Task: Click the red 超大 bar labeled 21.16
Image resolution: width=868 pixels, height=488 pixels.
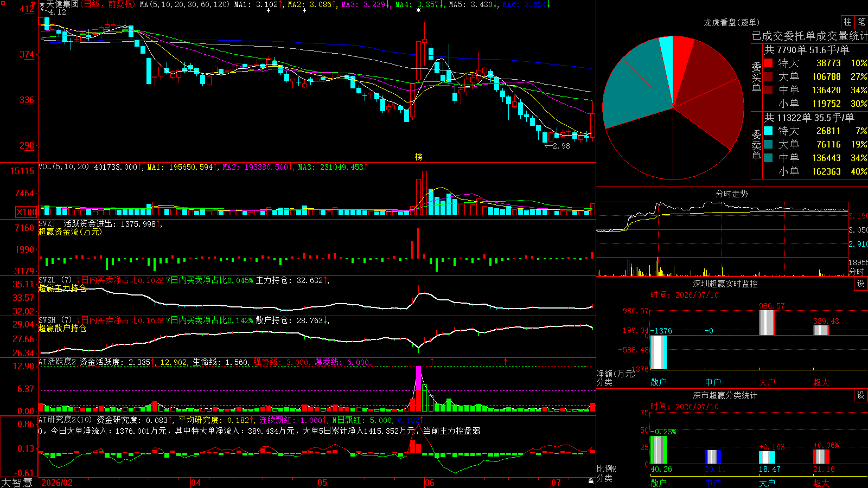Action: click(821, 457)
